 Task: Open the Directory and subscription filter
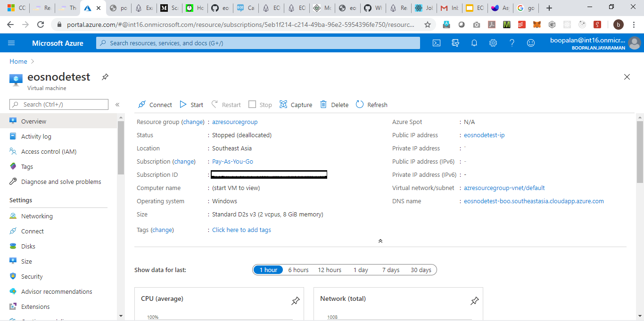(x=455, y=43)
